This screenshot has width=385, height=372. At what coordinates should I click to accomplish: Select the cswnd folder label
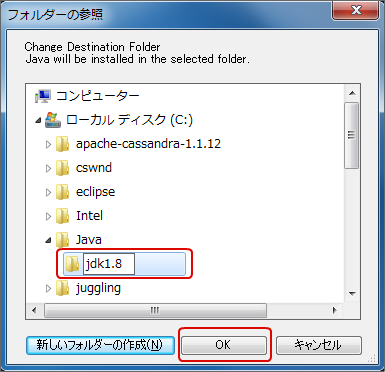point(94,168)
